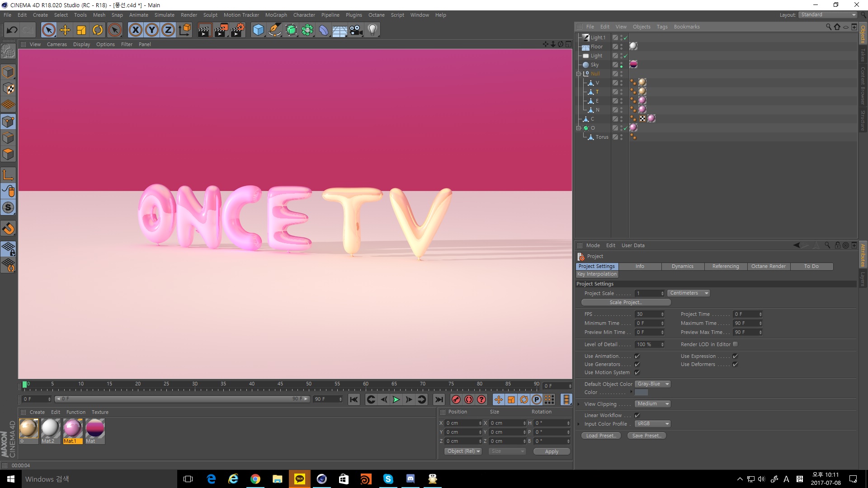The image size is (868, 488).
Task: Switch to Dynamics tab
Action: [682, 267]
